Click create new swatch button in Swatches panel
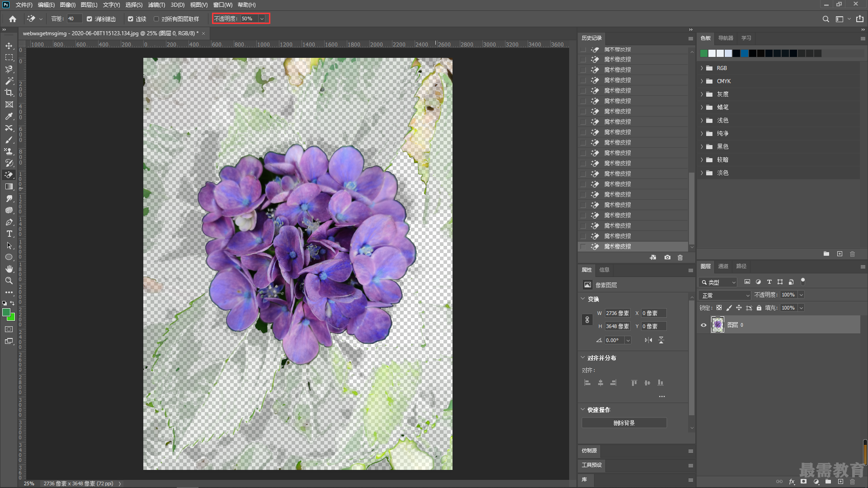 click(840, 254)
